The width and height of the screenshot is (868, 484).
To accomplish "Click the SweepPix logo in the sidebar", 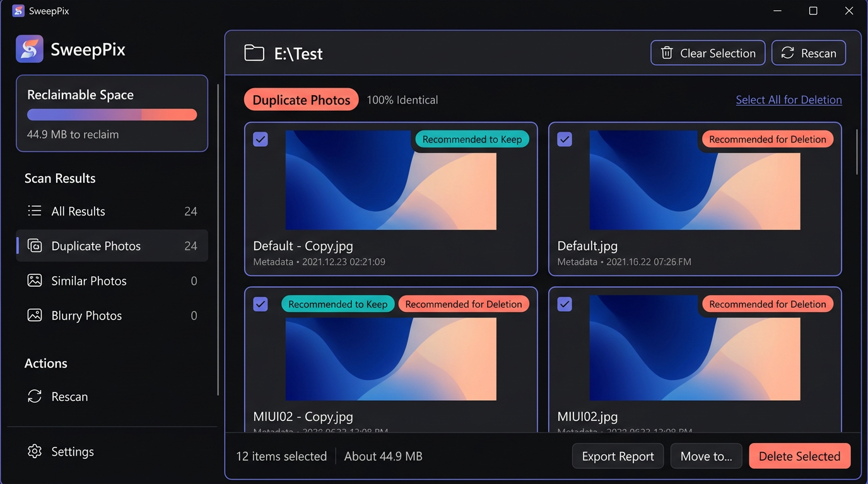I will [30, 49].
